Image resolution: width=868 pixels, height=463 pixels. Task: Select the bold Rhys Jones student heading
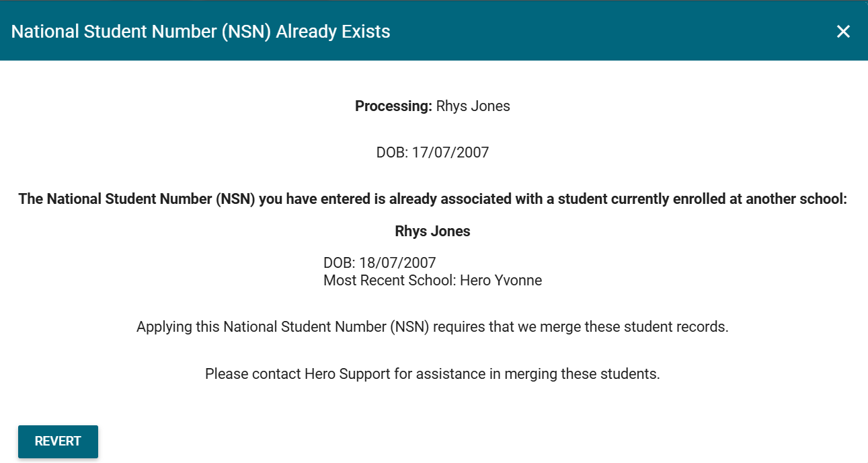click(x=432, y=231)
